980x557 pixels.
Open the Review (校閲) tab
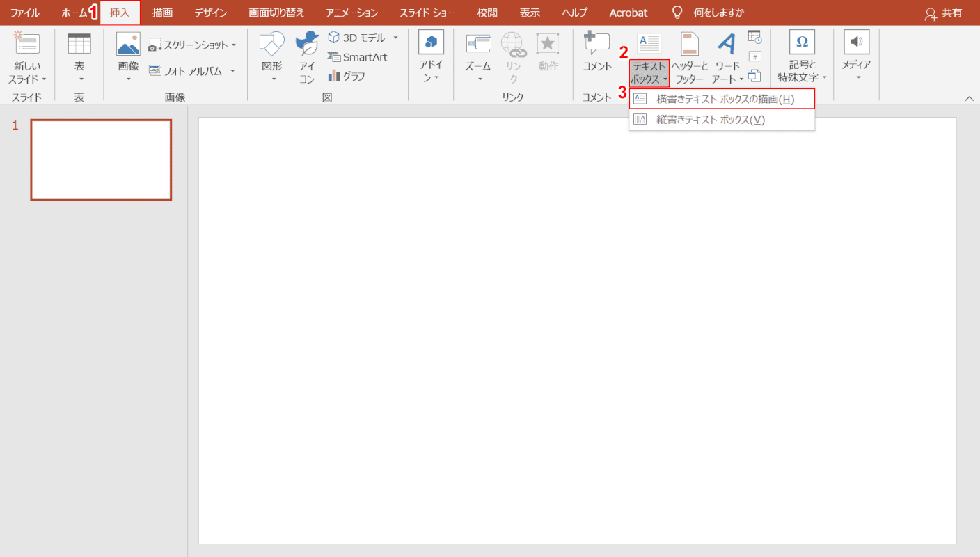click(x=487, y=13)
